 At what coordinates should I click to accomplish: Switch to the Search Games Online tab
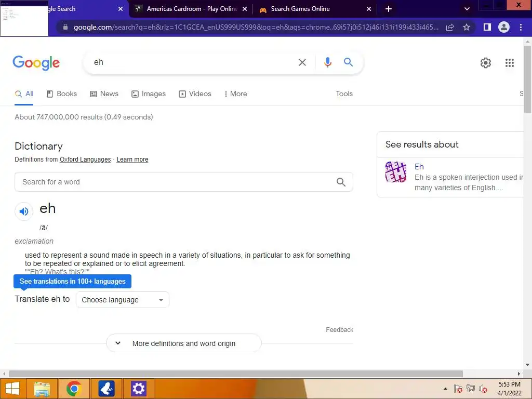coord(315,9)
